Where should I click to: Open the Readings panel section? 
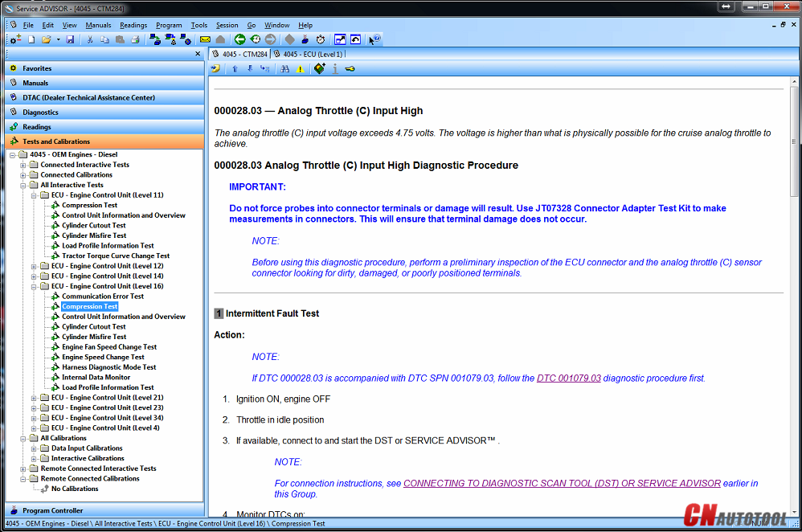point(104,127)
